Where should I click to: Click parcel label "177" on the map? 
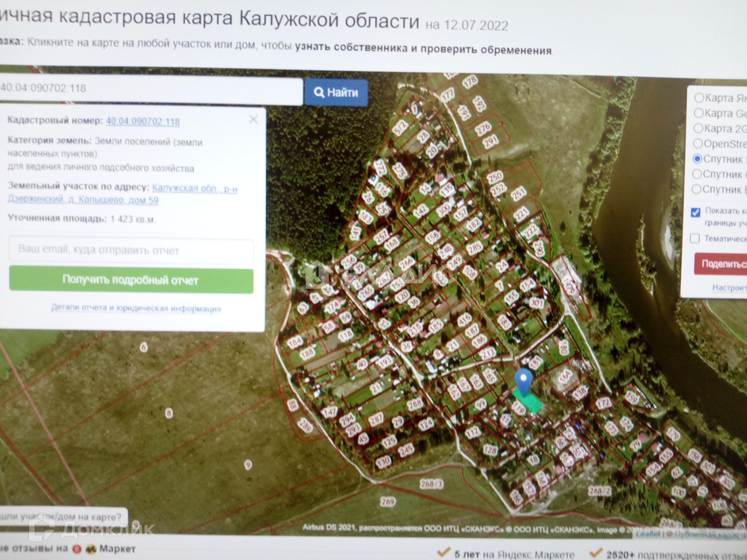(x=448, y=95)
